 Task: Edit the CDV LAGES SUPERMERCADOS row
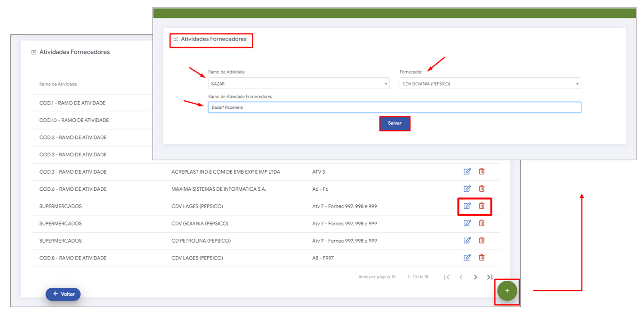tap(467, 206)
